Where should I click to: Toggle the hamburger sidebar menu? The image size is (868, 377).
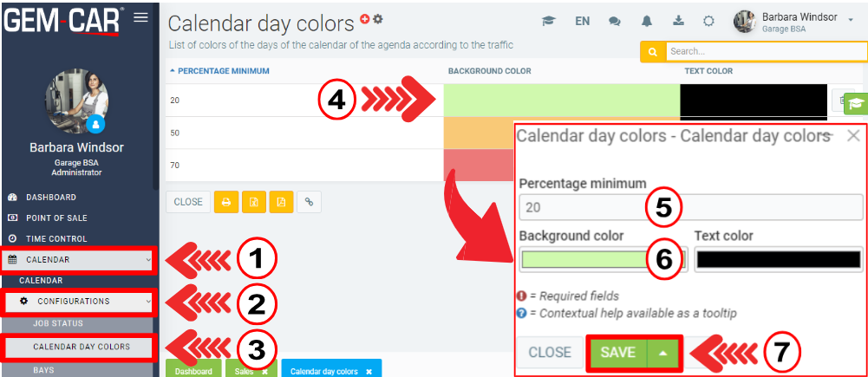(x=140, y=18)
